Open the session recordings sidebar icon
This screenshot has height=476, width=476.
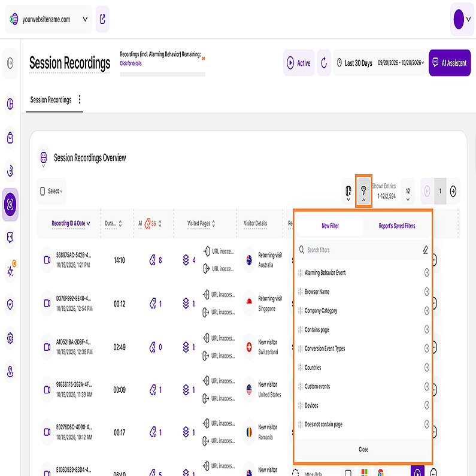click(x=10, y=204)
